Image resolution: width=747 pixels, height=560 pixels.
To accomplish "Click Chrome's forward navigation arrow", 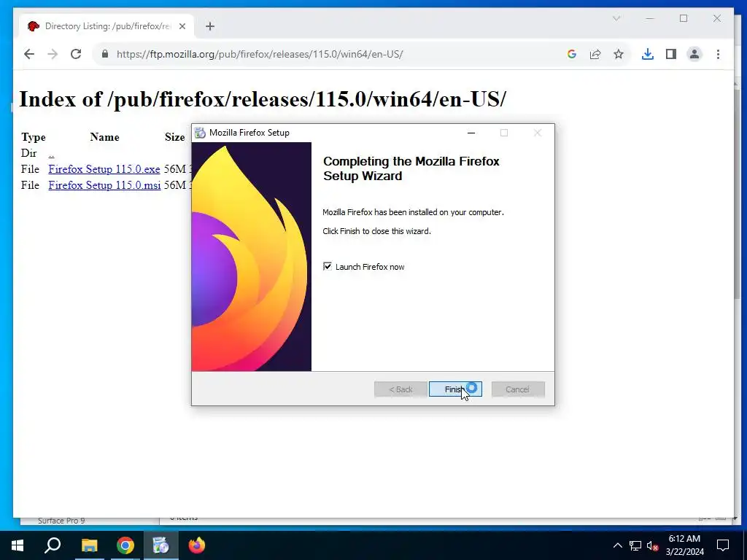I will pos(53,54).
